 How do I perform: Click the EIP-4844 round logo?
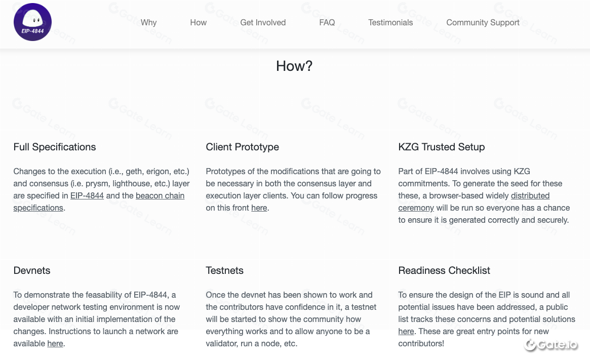tap(33, 22)
